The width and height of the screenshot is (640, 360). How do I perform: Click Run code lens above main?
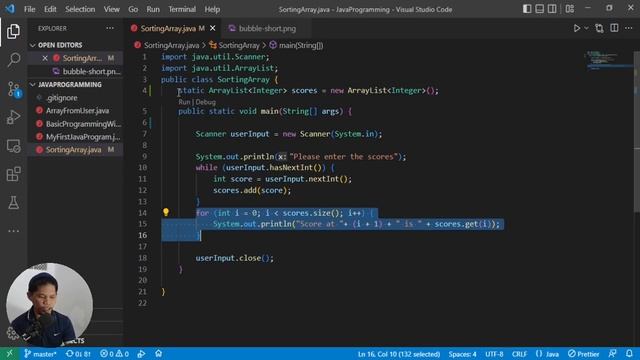tap(184, 102)
